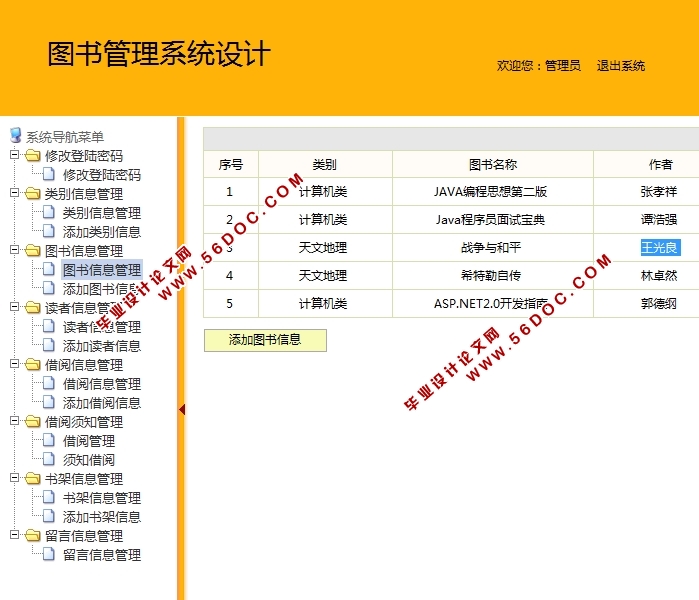The width and height of the screenshot is (699, 600).
Task: Open 添加借阅信息 page
Action: 102,403
